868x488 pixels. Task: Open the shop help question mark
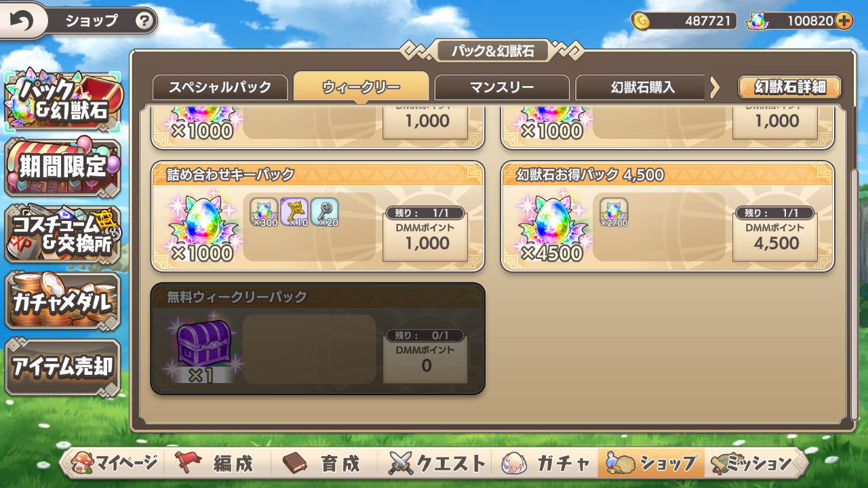coord(144,21)
